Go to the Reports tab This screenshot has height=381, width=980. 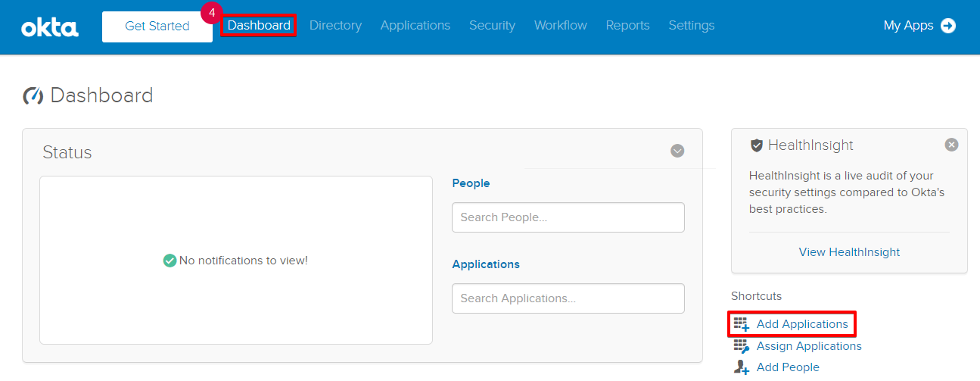[627, 26]
